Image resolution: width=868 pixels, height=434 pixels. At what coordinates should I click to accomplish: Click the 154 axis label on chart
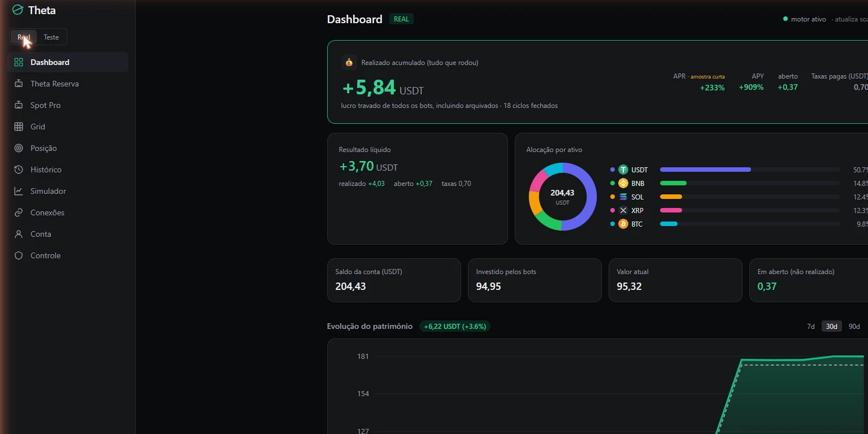(x=363, y=394)
